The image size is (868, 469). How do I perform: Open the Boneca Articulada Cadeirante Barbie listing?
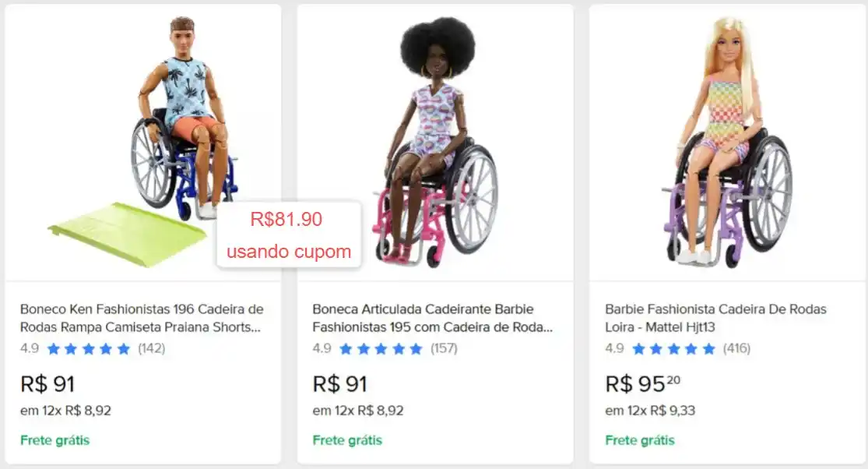pyautogui.click(x=434, y=318)
